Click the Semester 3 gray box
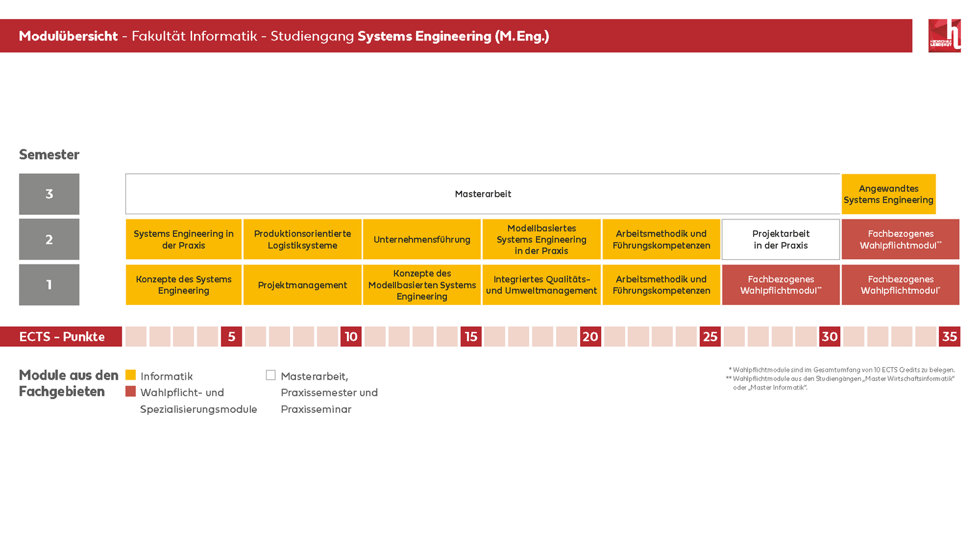Image resolution: width=980 pixels, height=552 pixels. click(49, 194)
